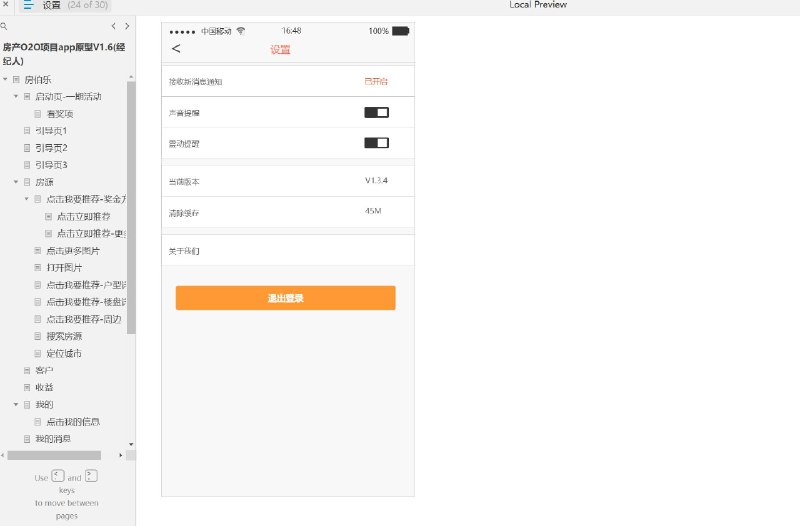Open the 我的 page
800x526 pixels.
[x=44, y=405]
